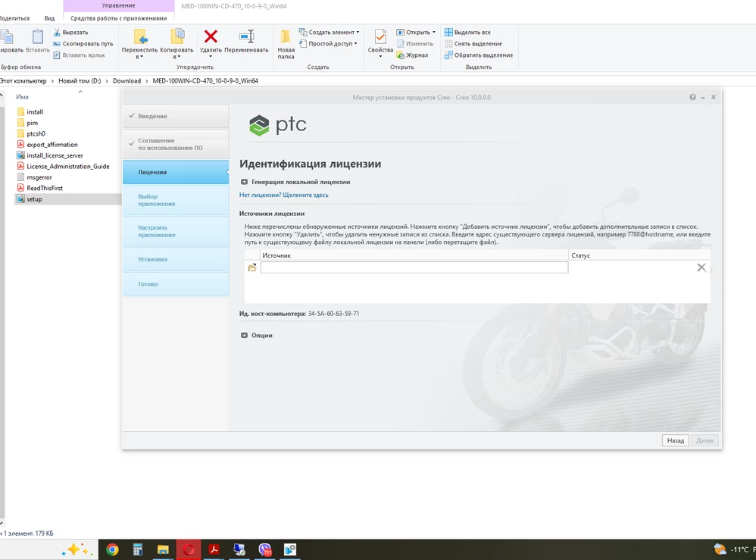Open Calculator from the taskbar
Screen dimensions: 756x560
(x=138, y=549)
